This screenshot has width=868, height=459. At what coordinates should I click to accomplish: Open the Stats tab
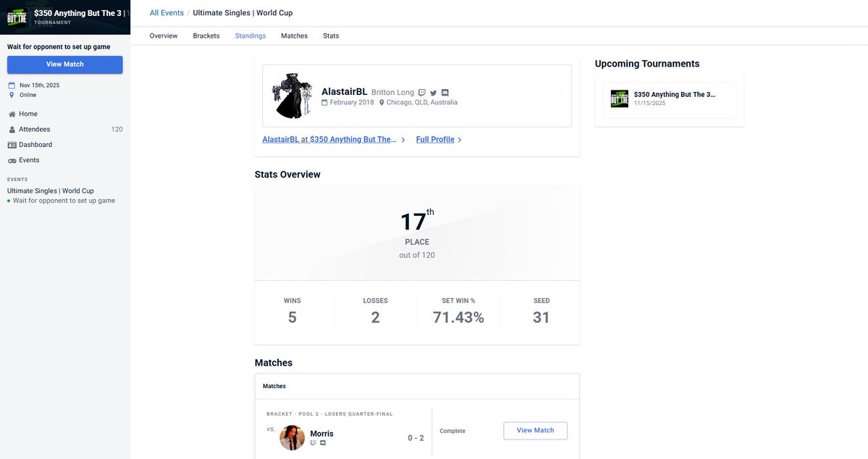click(x=331, y=36)
